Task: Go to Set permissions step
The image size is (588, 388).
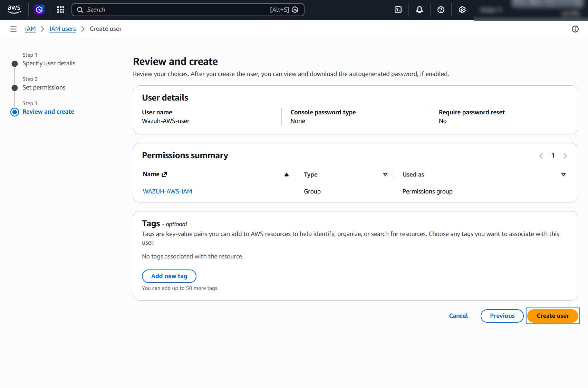Action: pos(44,87)
